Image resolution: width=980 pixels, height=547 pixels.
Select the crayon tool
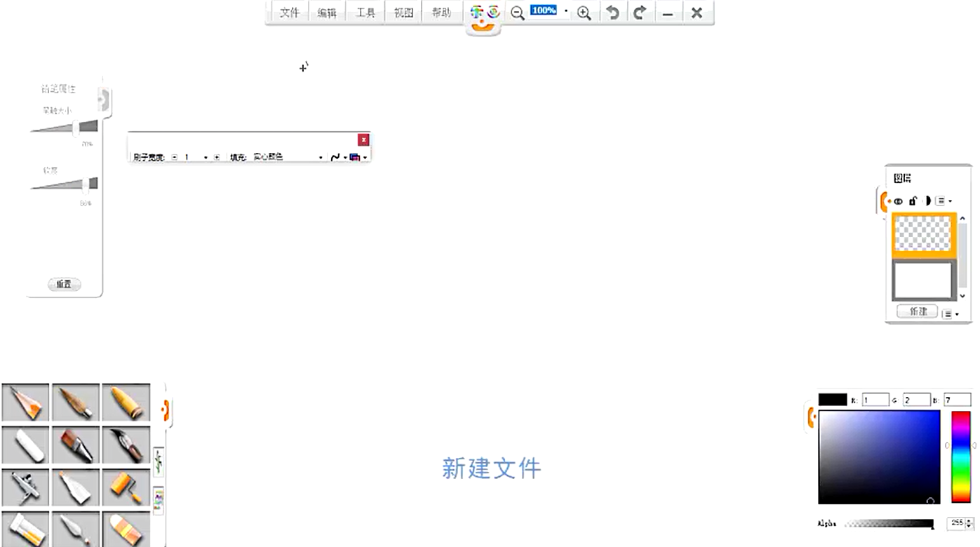point(126,403)
